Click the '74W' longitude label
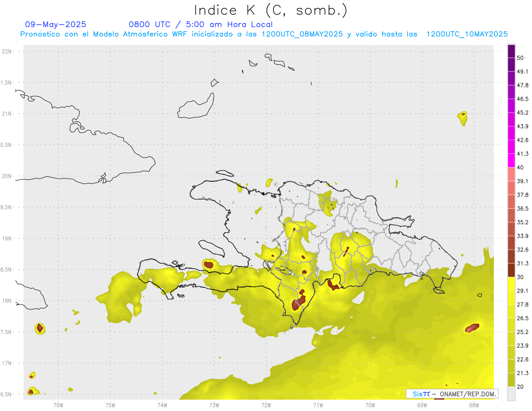 pos(162,405)
